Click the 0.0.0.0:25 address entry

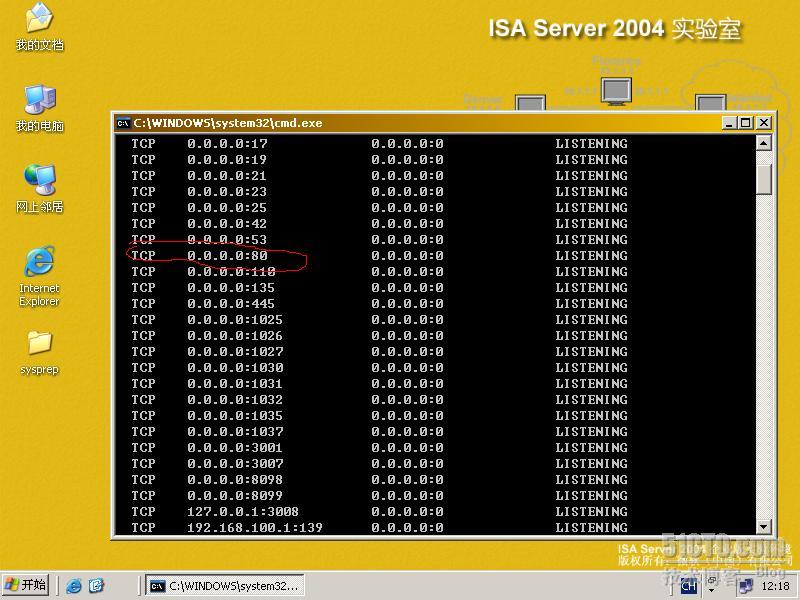[227, 207]
